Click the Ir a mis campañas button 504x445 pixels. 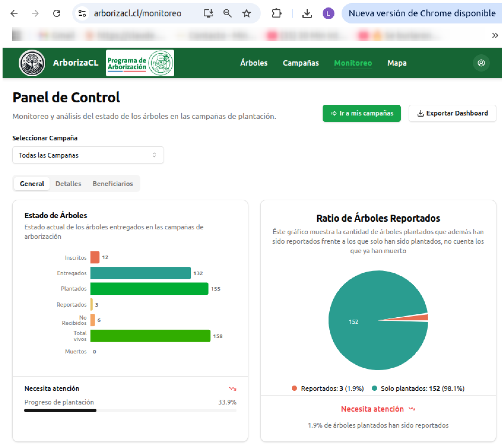(x=361, y=113)
